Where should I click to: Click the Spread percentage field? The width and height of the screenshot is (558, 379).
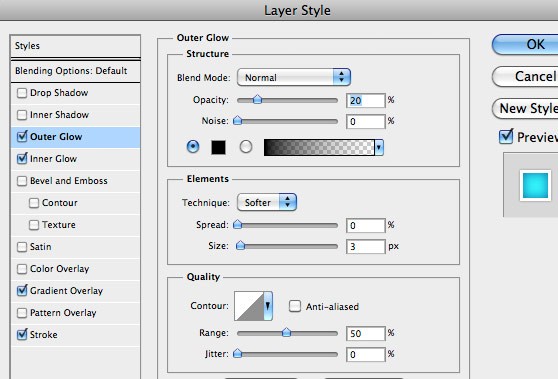(365, 226)
